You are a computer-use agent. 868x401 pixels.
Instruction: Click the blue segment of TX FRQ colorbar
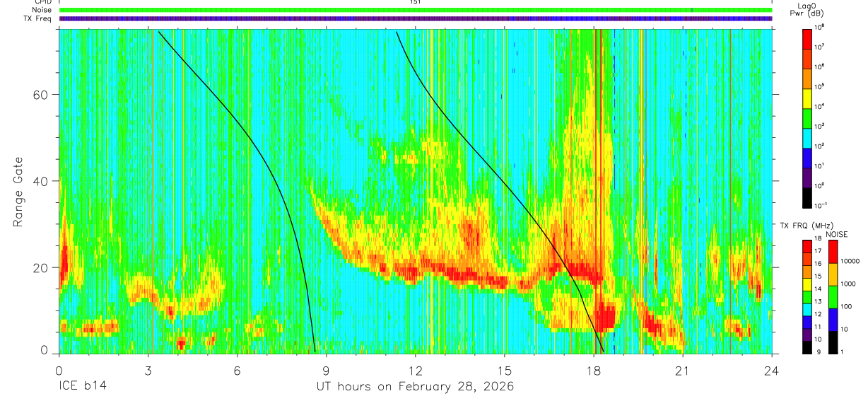click(807, 322)
